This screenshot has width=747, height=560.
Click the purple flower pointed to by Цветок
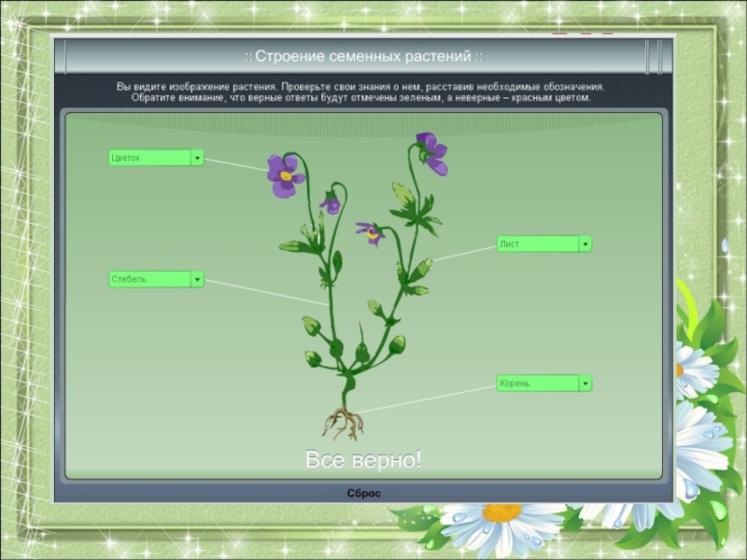[286, 175]
